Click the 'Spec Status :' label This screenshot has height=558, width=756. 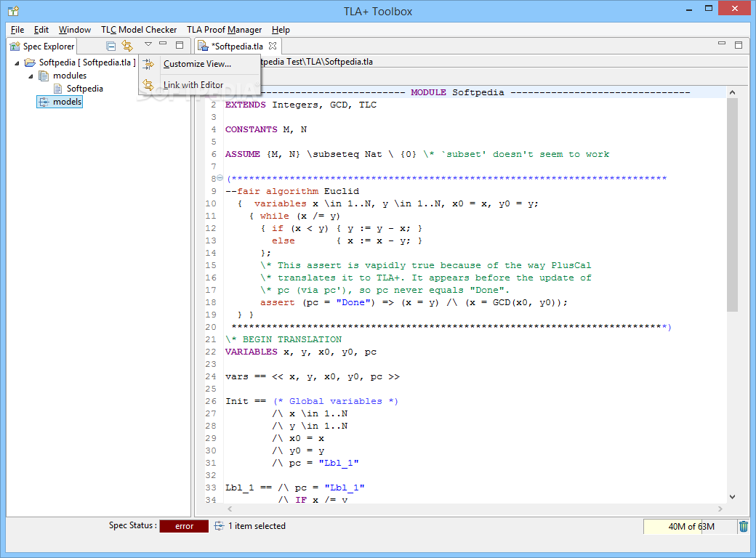tap(132, 526)
